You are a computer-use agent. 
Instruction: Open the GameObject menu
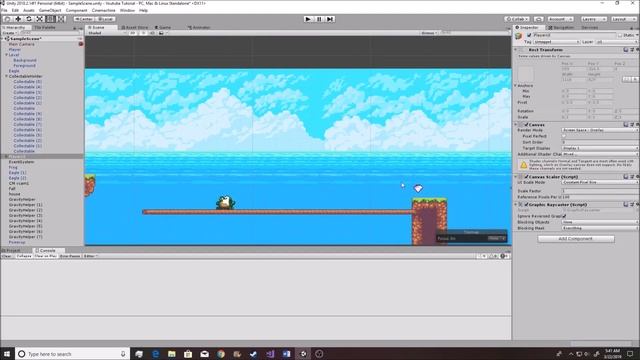(50, 10)
